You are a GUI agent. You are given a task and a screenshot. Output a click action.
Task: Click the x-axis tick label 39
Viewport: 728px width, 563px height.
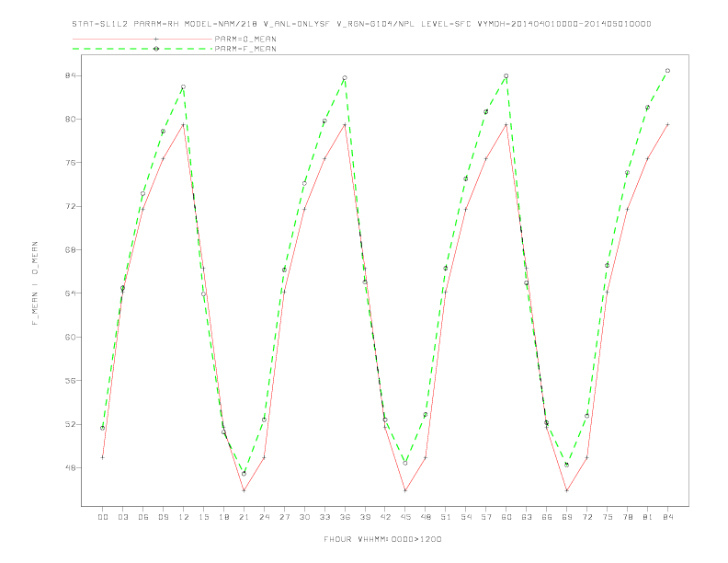click(x=365, y=517)
